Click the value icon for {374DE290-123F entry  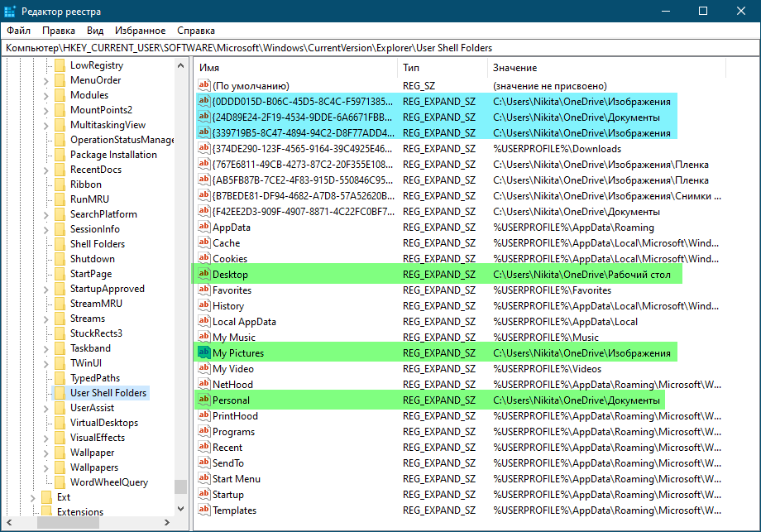click(x=203, y=148)
